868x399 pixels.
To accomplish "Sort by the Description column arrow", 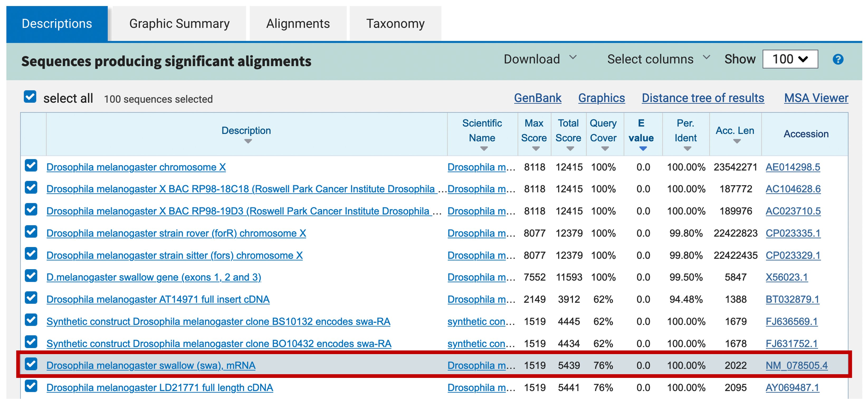I will [x=248, y=141].
